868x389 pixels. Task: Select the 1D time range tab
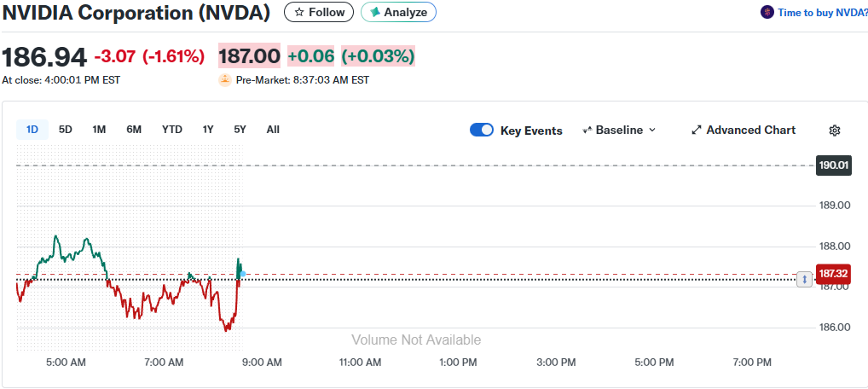pyautogui.click(x=32, y=130)
